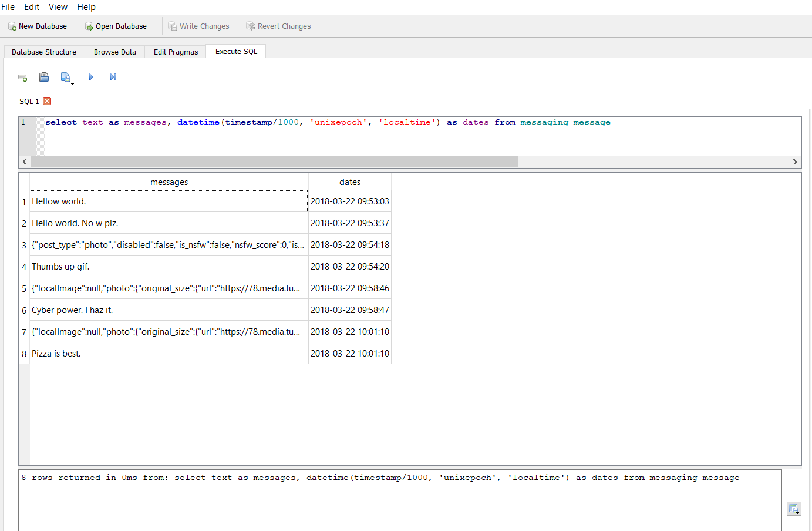Click the New Database toolbar icon

pos(12,26)
